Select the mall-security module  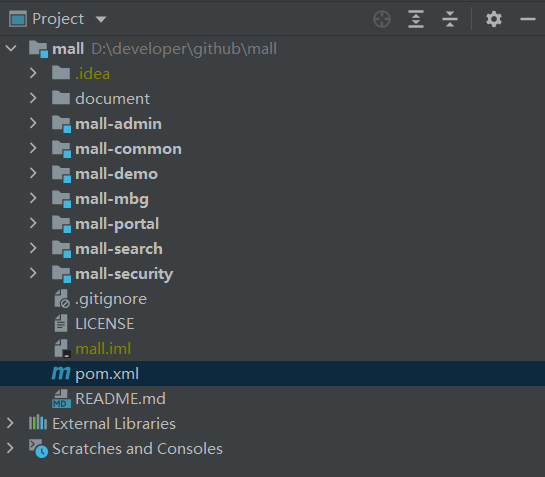coord(124,274)
